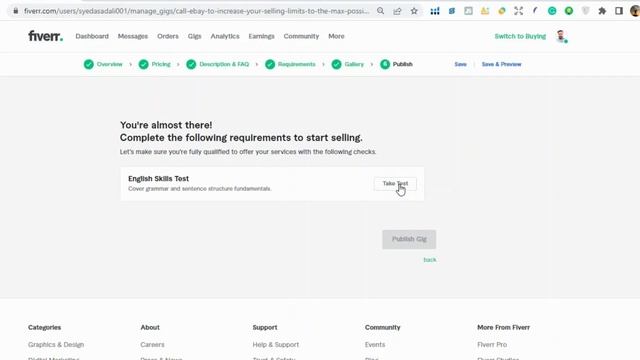Go to the Gallery step
The height and width of the screenshot is (360, 640).
click(354, 64)
